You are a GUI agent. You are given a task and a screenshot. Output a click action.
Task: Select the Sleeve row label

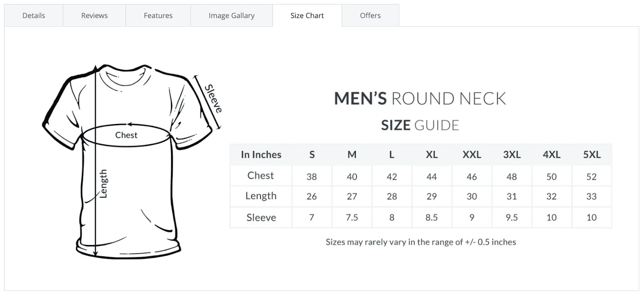coord(261,217)
